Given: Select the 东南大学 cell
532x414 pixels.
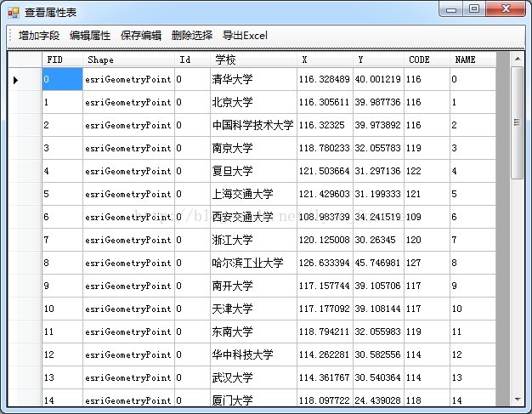Looking at the screenshot, I should click(x=253, y=332).
